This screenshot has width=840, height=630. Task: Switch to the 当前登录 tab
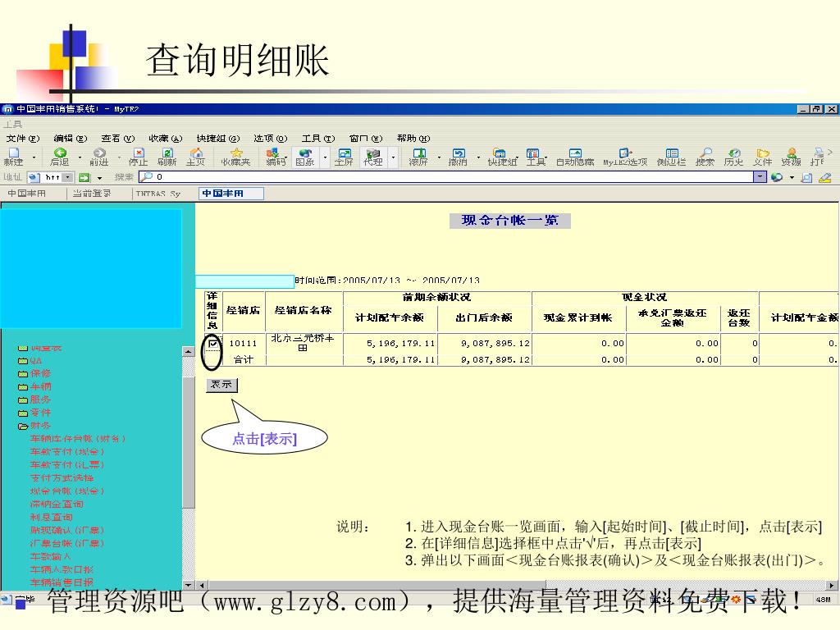tap(92, 193)
